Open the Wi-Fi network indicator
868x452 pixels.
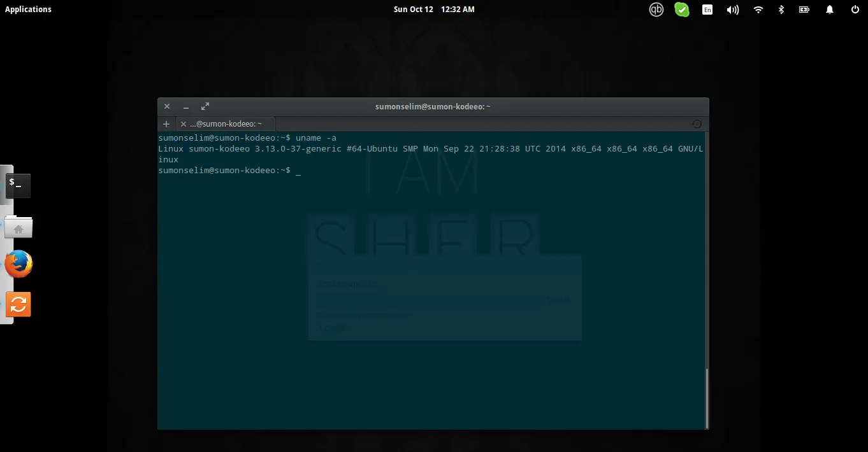click(x=758, y=10)
